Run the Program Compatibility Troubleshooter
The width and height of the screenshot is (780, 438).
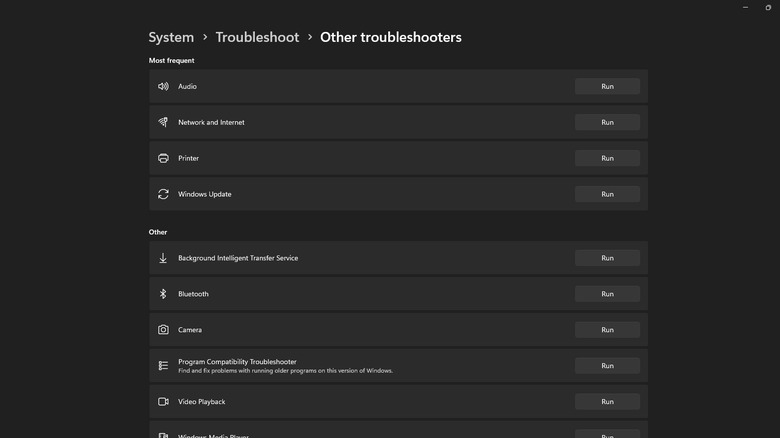tap(607, 366)
